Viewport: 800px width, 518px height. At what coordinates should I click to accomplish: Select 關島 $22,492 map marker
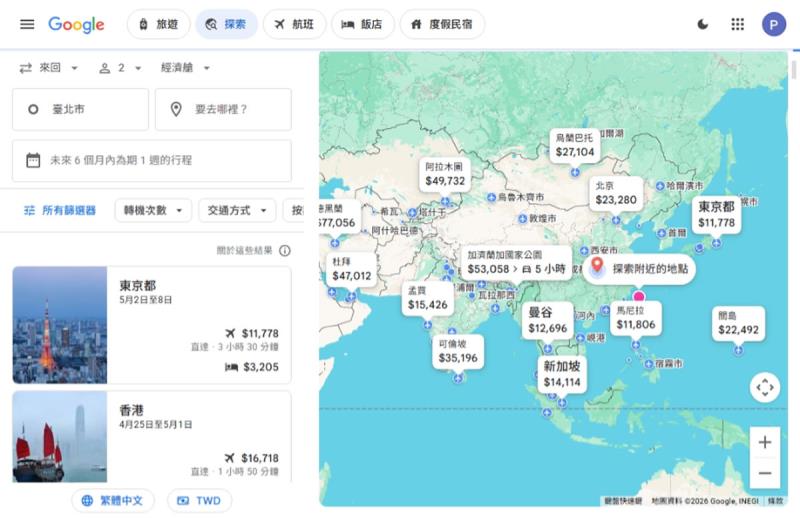[738, 324]
